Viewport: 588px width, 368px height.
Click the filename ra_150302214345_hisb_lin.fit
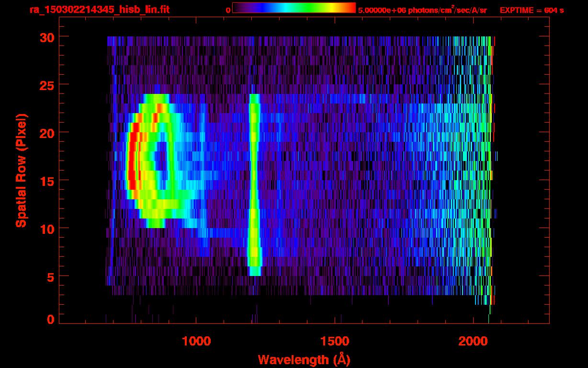pyautogui.click(x=99, y=10)
